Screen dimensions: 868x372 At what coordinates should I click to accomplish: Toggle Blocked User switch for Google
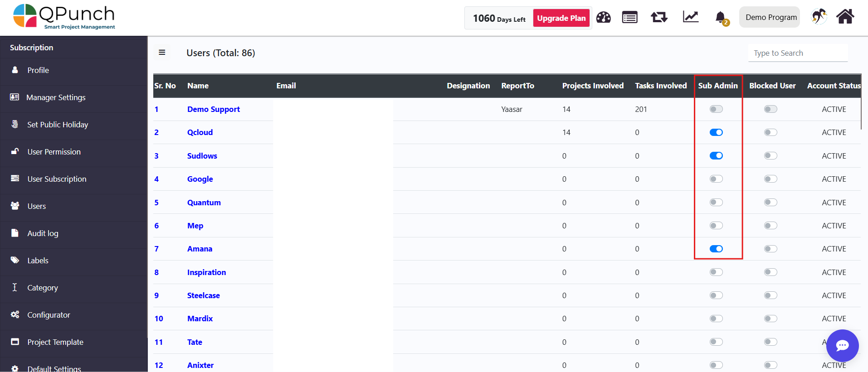(770, 179)
